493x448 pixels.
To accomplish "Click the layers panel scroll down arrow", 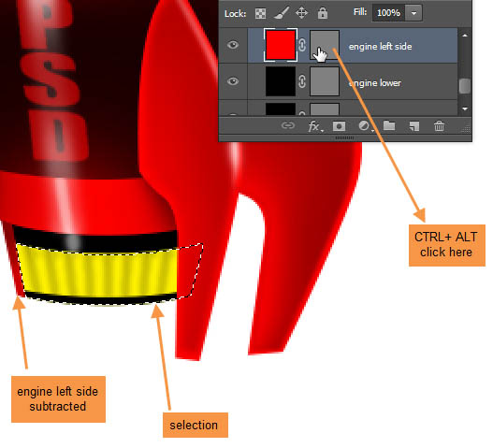I will point(465,108).
